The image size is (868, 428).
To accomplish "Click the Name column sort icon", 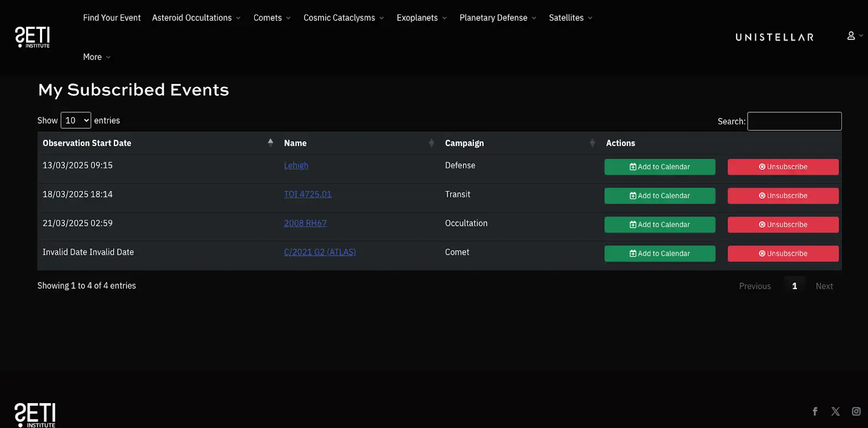I will [x=431, y=143].
